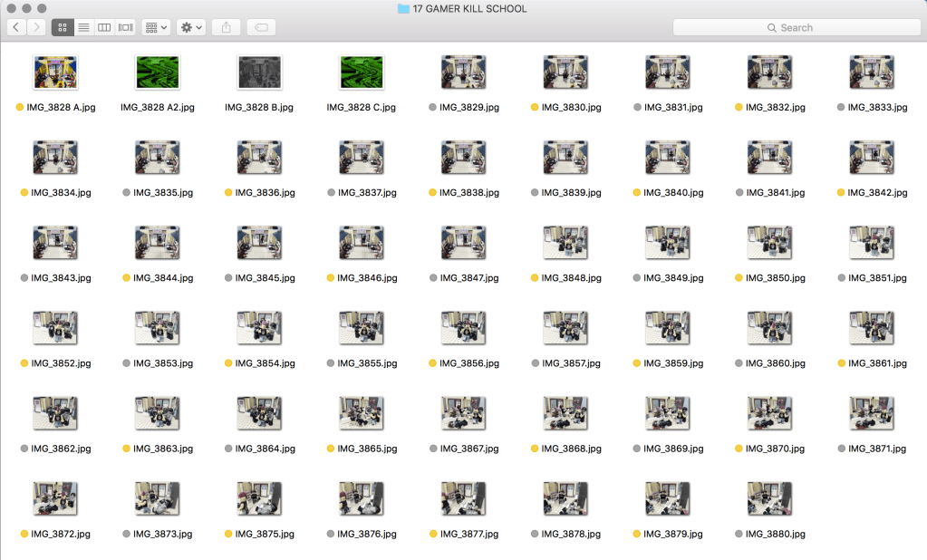Click the Search field
The height and width of the screenshot is (560, 927).
797,27
